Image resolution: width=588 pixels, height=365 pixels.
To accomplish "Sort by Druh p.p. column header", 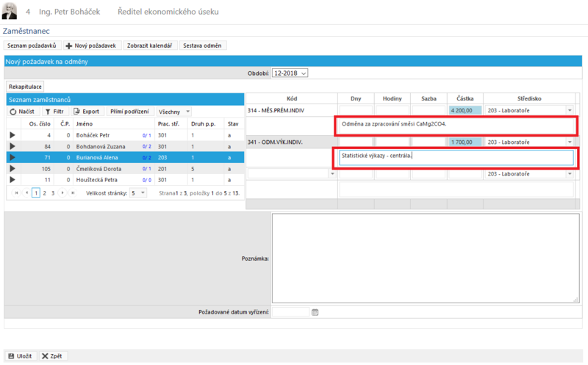I will (204, 124).
